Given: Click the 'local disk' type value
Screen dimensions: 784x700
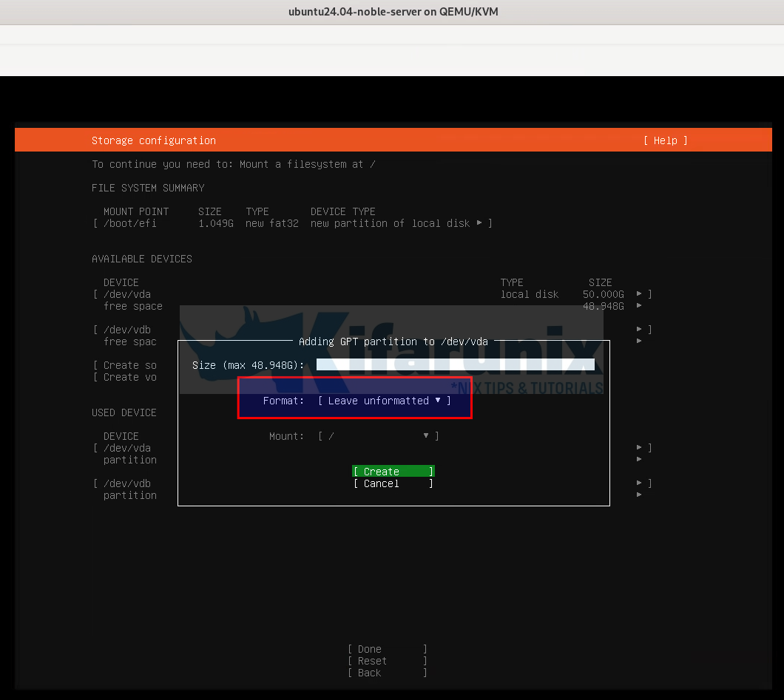Looking at the screenshot, I should [530, 294].
